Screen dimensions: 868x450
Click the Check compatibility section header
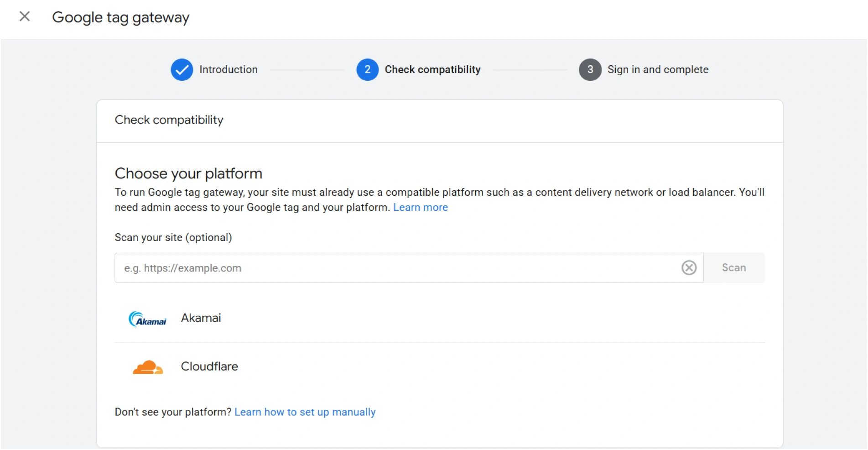click(x=169, y=120)
